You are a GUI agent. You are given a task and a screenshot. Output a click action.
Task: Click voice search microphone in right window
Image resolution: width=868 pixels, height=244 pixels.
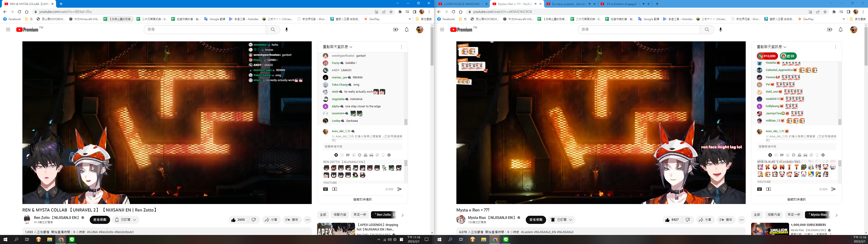coord(720,30)
